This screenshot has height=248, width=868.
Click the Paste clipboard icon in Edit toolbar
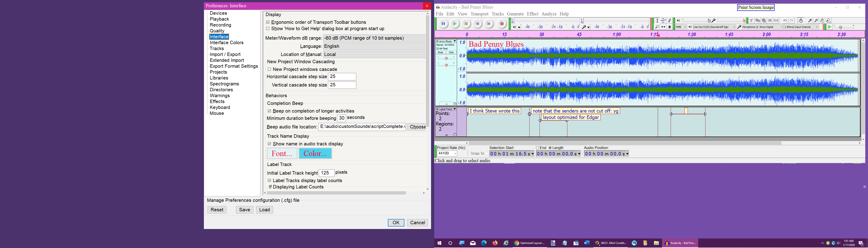point(764,21)
